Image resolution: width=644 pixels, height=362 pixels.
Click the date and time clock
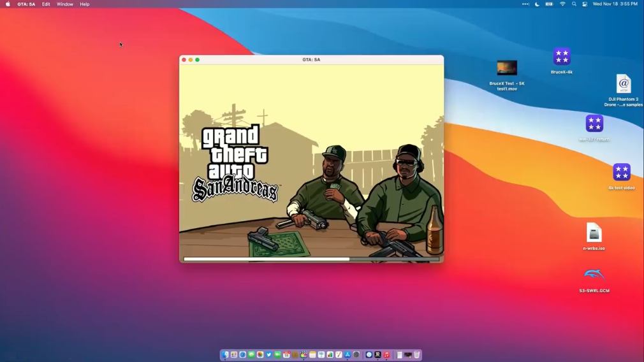pos(615,4)
